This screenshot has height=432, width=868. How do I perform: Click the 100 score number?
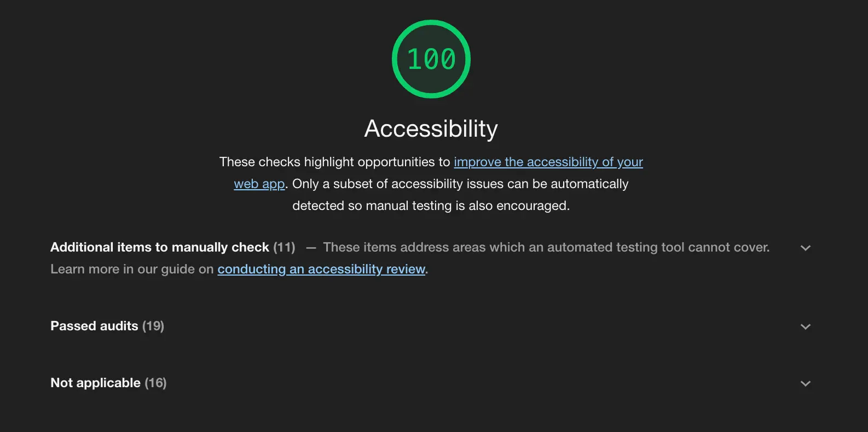(431, 59)
